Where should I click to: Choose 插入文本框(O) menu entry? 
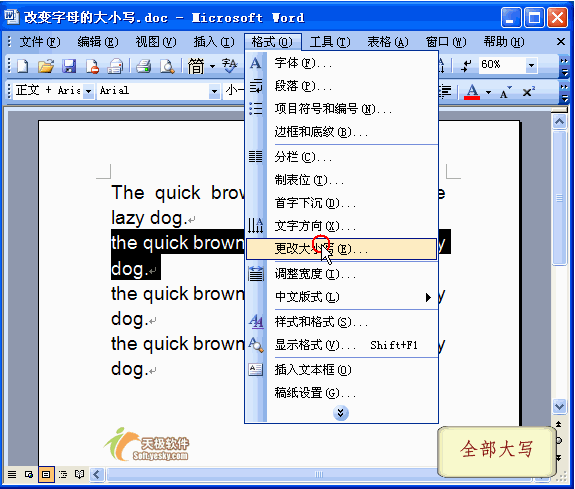[341, 370]
